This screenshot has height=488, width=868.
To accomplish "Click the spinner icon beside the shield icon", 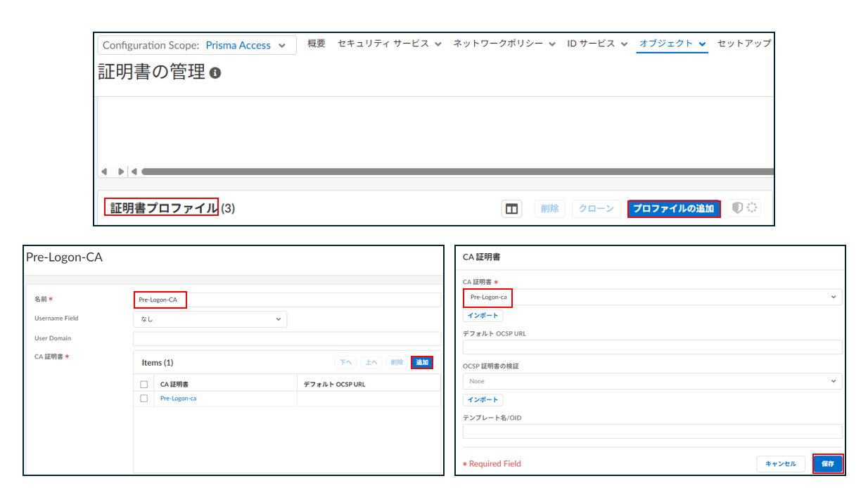I will (752, 207).
